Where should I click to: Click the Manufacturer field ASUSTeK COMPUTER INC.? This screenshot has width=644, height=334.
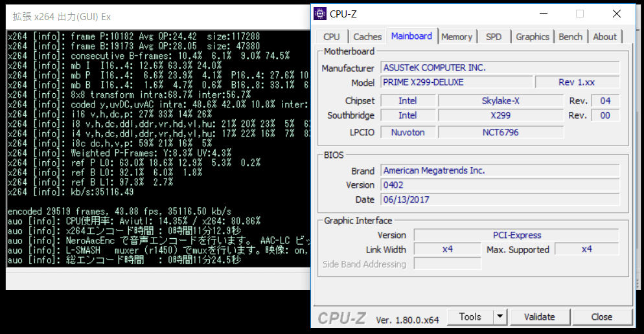[500, 68]
